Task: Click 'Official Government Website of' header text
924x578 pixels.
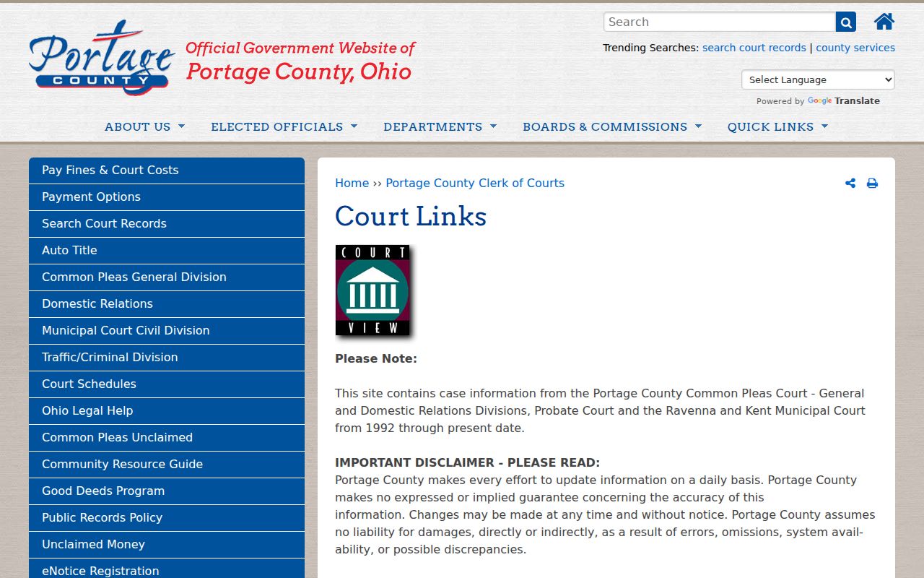Action: (x=300, y=48)
